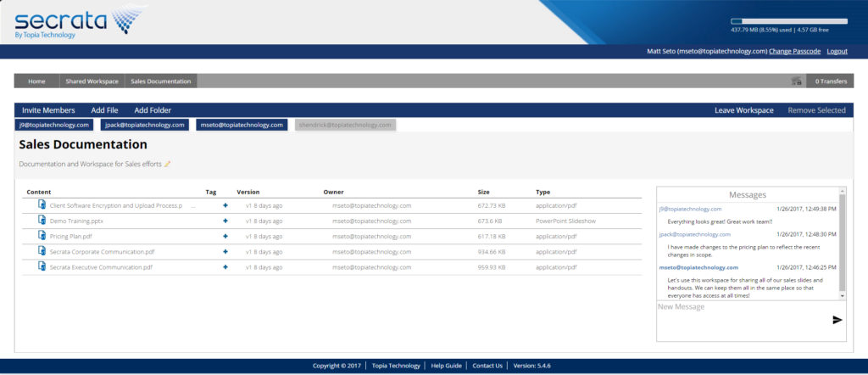Click file icon for Secrata Executive Communication.pdf

click(x=42, y=266)
